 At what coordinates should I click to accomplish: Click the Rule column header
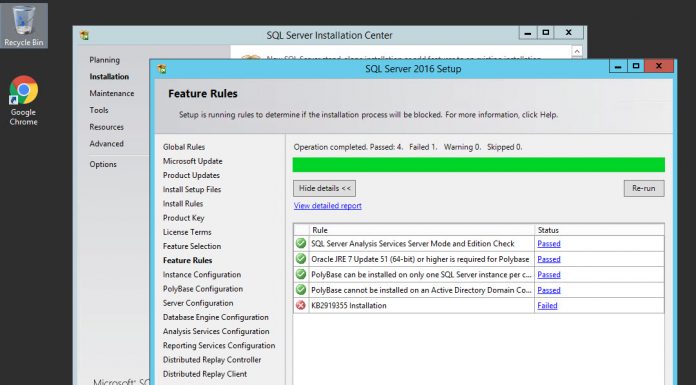[422, 230]
